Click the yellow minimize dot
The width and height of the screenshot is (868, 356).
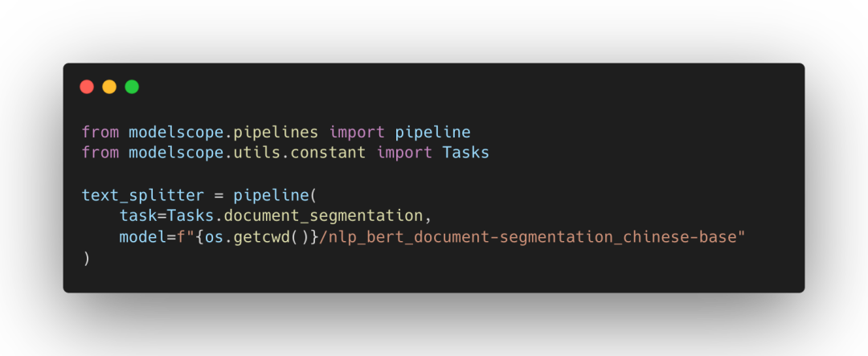point(109,87)
